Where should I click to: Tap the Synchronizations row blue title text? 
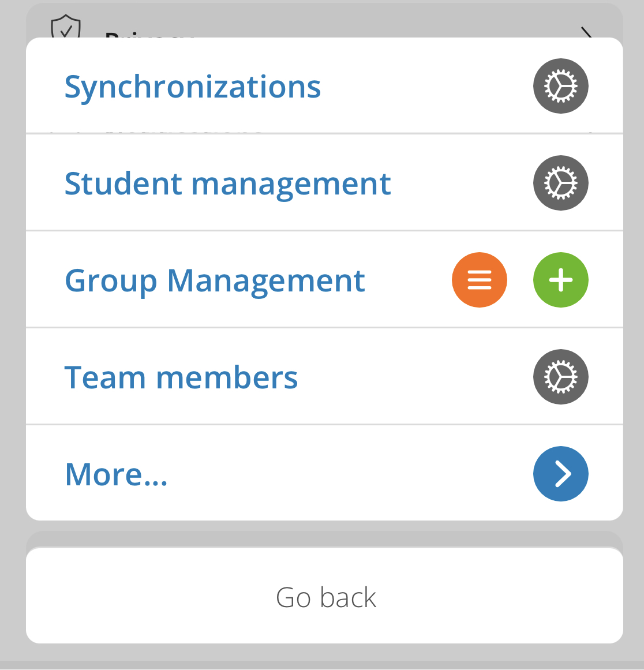coord(192,88)
